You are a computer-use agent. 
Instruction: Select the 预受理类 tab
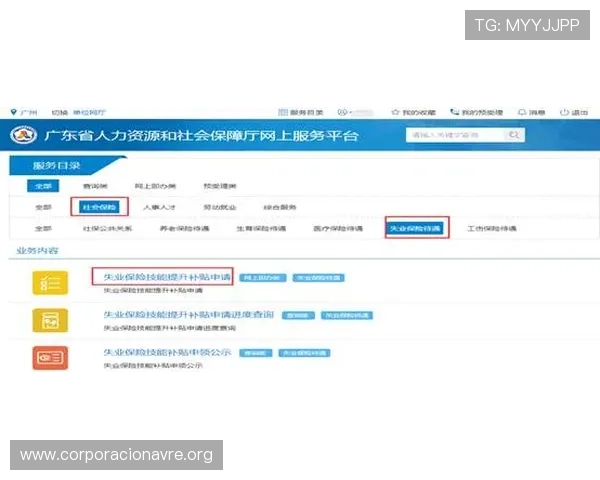[220, 186]
